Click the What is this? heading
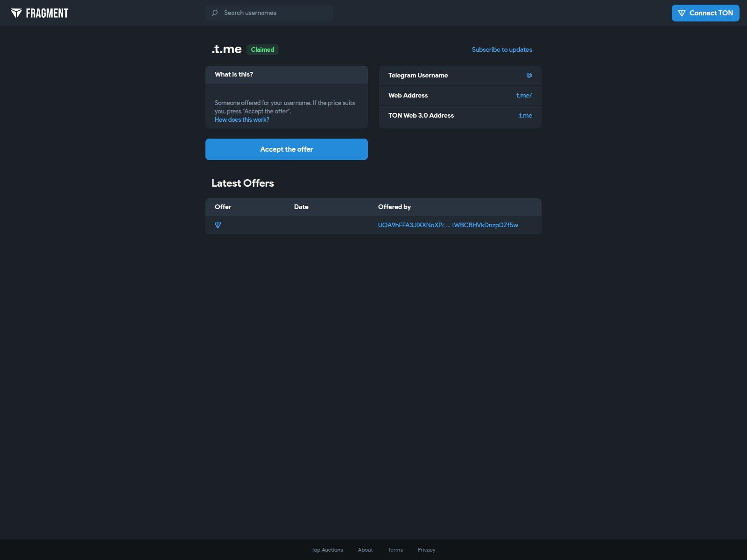This screenshot has height=560, width=747. coord(234,74)
